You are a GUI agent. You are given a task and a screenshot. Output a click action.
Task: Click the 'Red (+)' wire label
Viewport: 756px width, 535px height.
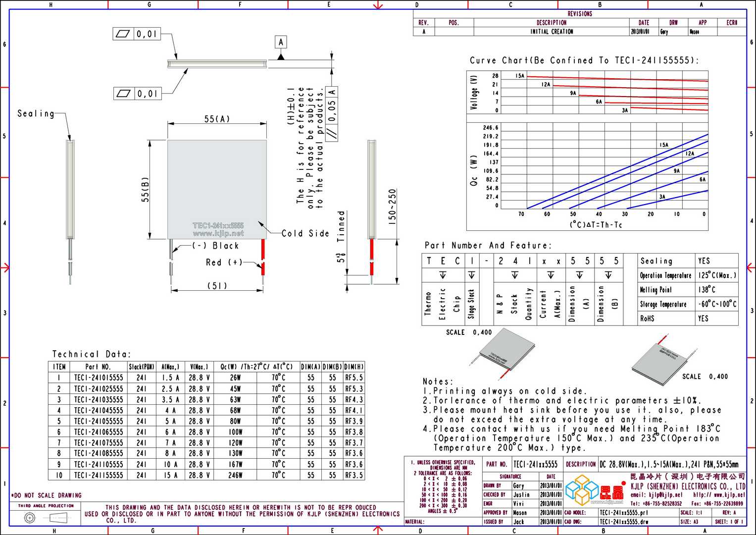pyautogui.click(x=224, y=263)
